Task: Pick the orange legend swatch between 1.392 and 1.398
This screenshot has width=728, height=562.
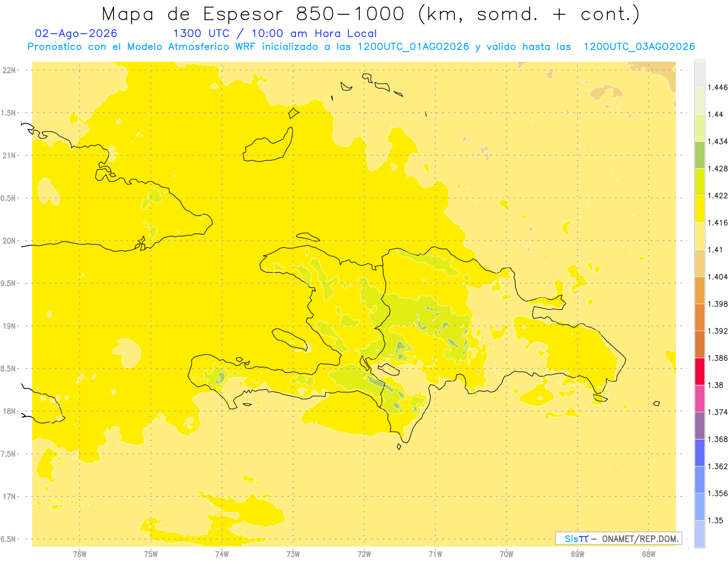Action: [699, 317]
